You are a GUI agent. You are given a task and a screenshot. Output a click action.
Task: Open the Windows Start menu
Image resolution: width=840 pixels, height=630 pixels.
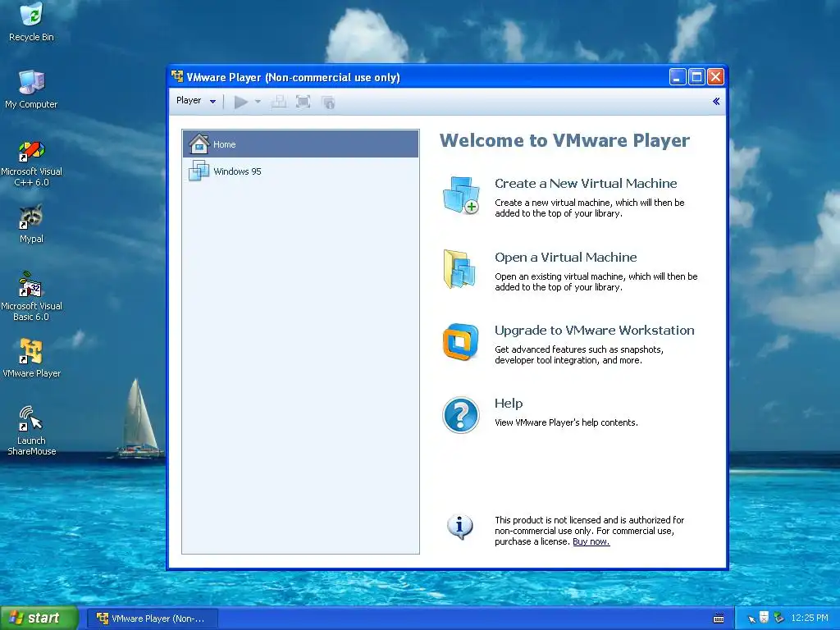point(39,619)
